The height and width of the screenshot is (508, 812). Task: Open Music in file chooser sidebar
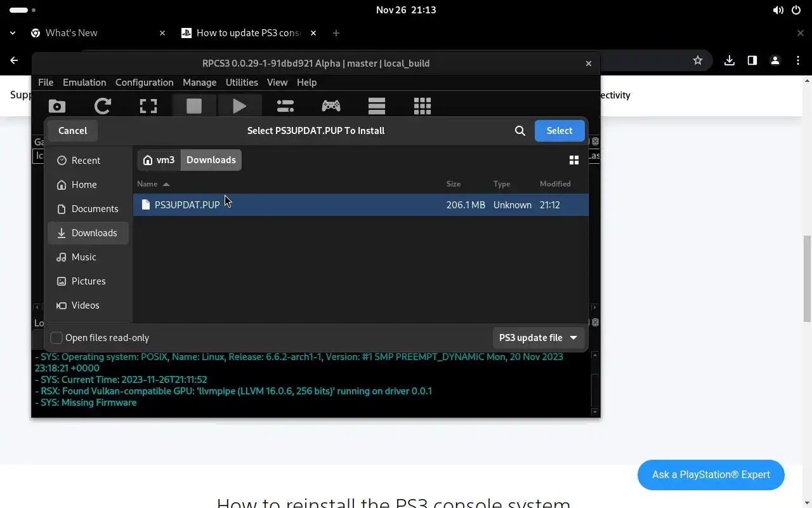point(89,257)
